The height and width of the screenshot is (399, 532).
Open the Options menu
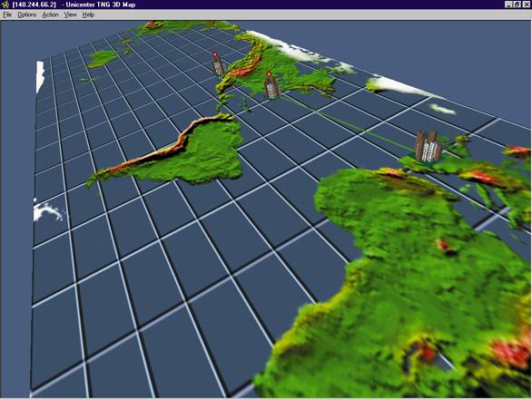(x=27, y=15)
